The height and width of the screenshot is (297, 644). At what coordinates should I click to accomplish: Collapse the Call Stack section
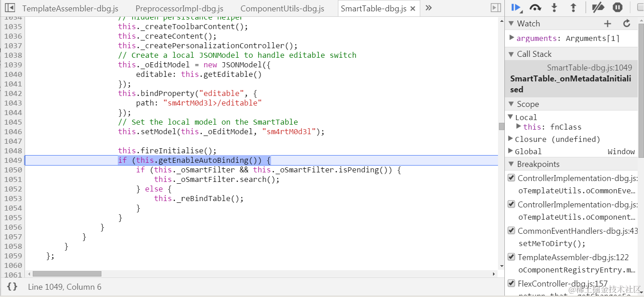(511, 54)
